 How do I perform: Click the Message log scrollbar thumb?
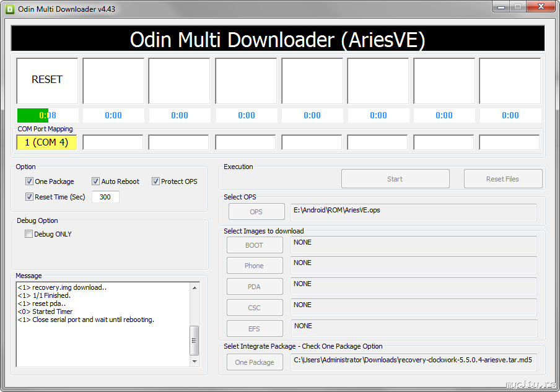195,340
